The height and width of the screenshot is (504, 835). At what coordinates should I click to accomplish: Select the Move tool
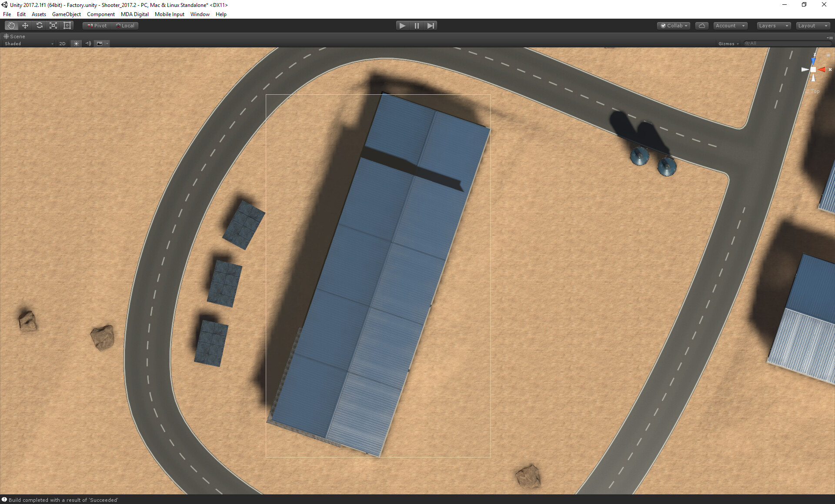pyautogui.click(x=25, y=26)
